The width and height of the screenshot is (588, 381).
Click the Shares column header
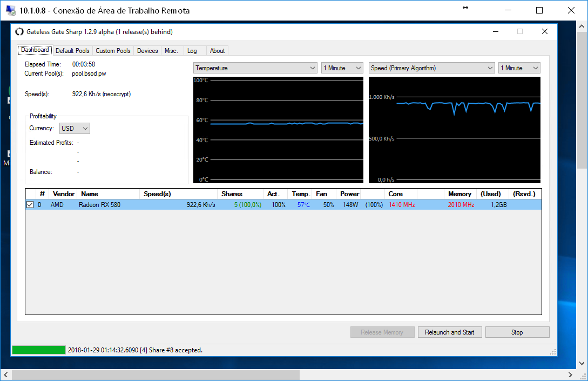point(240,194)
